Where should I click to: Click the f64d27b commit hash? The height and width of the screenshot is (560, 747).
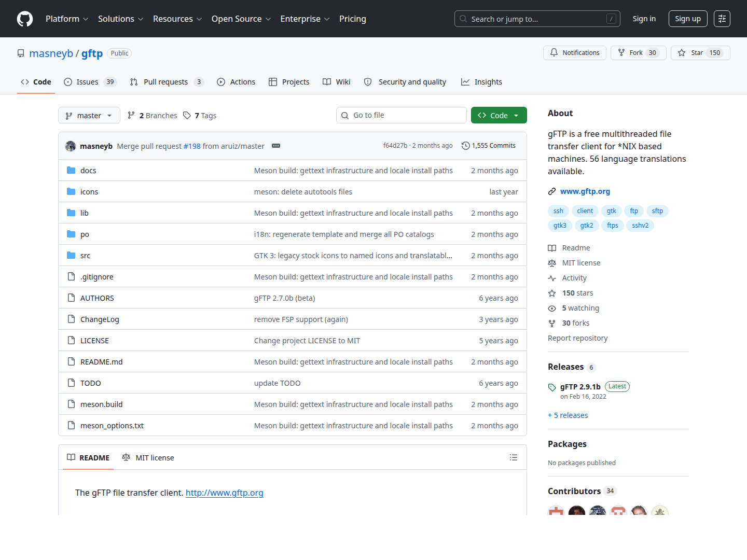click(x=395, y=146)
